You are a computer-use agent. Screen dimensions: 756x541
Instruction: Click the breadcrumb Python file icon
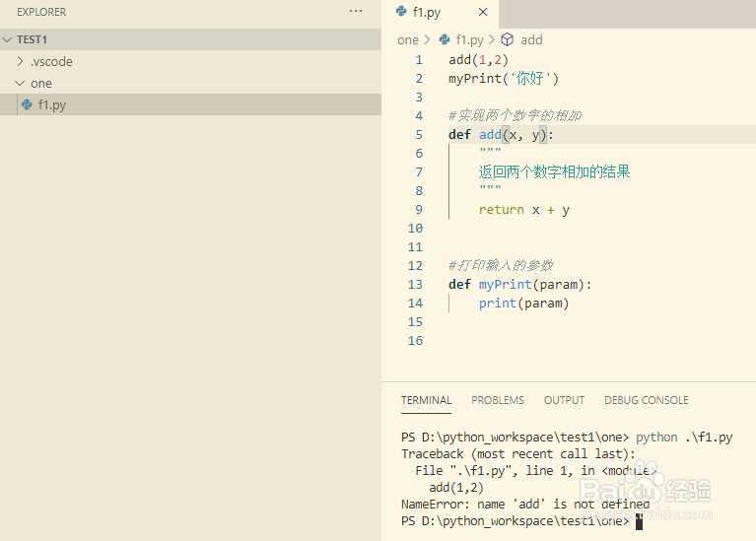(x=445, y=39)
